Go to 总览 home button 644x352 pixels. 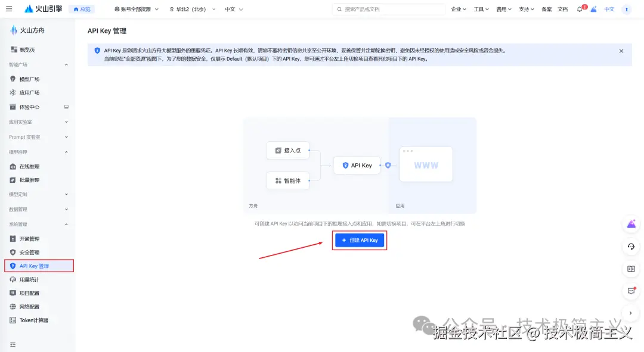(x=82, y=9)
